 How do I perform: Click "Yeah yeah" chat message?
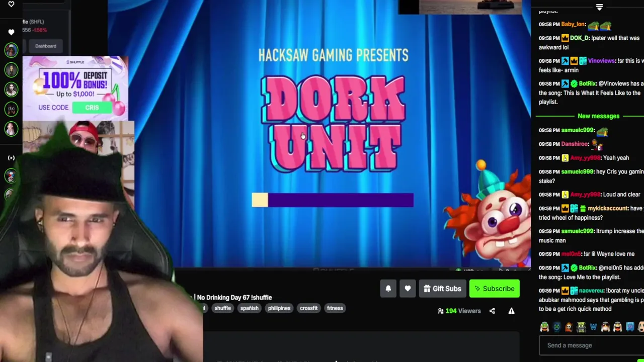616,158
